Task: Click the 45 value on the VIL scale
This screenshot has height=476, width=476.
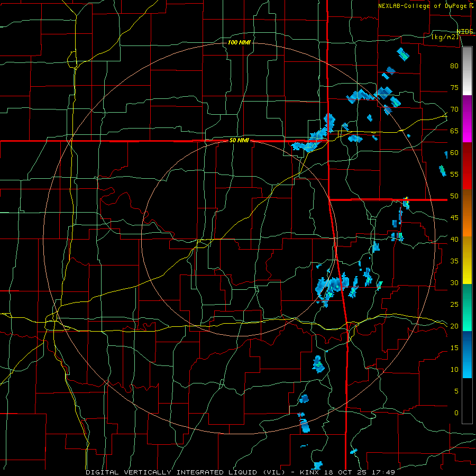Action: [x=454, y=218]
